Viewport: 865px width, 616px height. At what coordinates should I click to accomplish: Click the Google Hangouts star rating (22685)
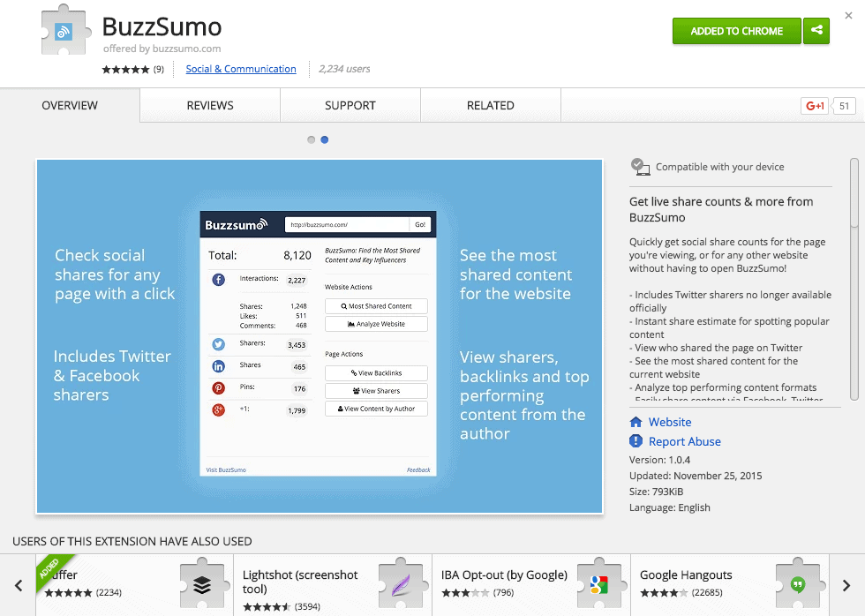pos(664,593)
